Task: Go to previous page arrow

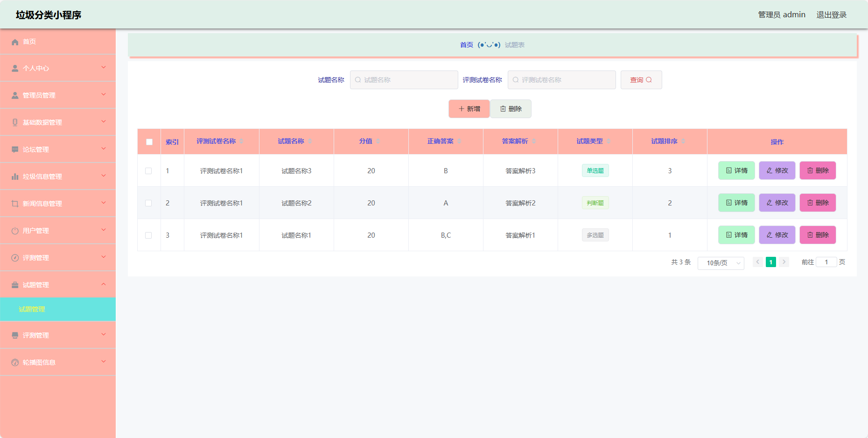Action: pos(758,262)
